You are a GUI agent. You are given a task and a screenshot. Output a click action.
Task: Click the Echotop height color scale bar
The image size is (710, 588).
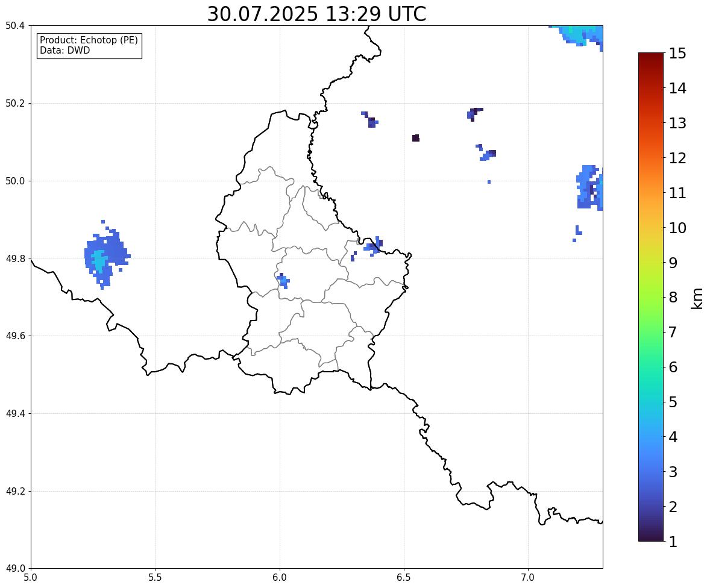click(x=651, y=297)
